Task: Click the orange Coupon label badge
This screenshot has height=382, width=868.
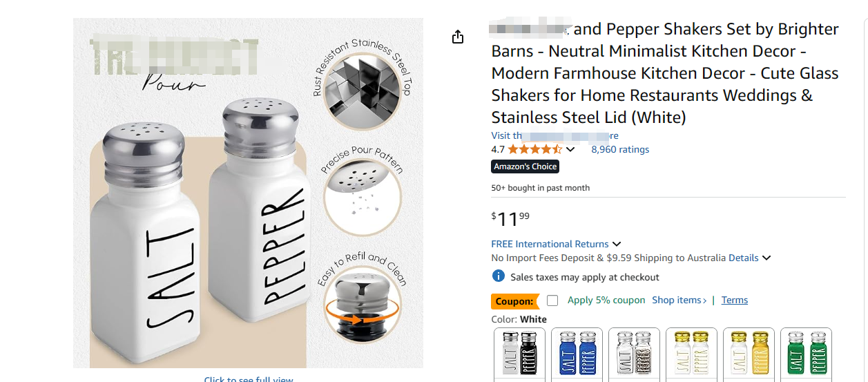Action: coord(516,301)
